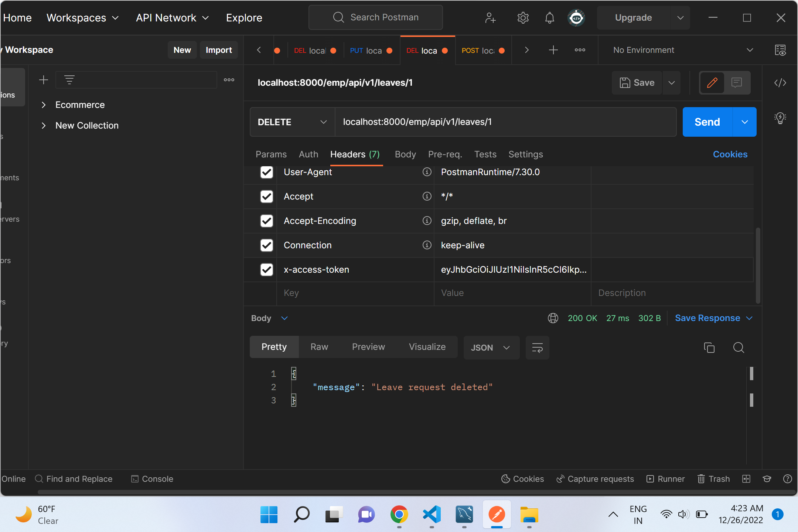
Task: Click the Send button
Action: (706, 122)
